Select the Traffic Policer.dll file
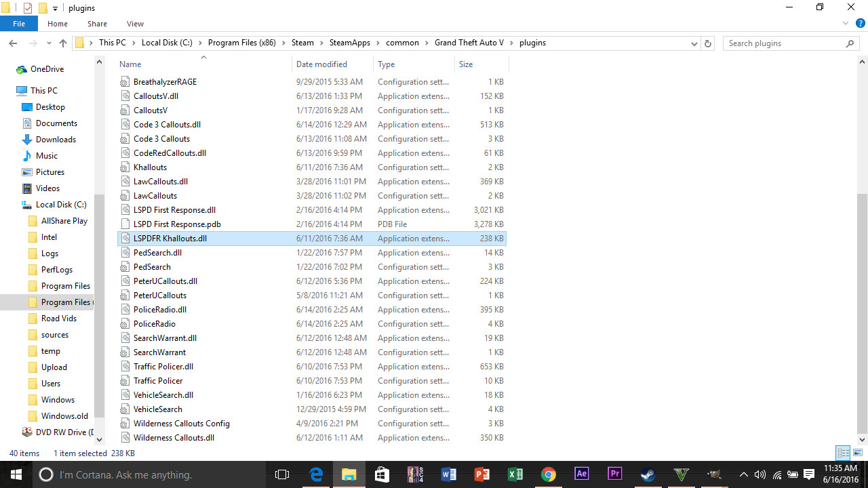868x488 pixels. (163, 367)
